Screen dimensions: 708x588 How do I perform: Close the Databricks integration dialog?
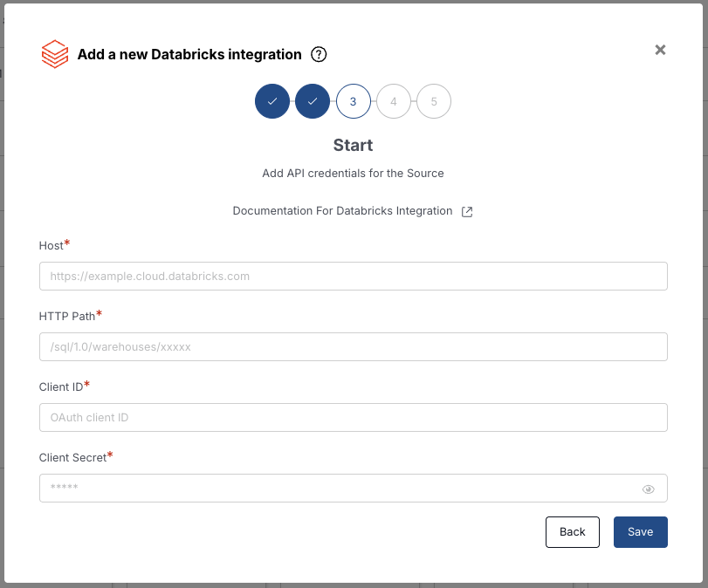[x=660, y=50]
